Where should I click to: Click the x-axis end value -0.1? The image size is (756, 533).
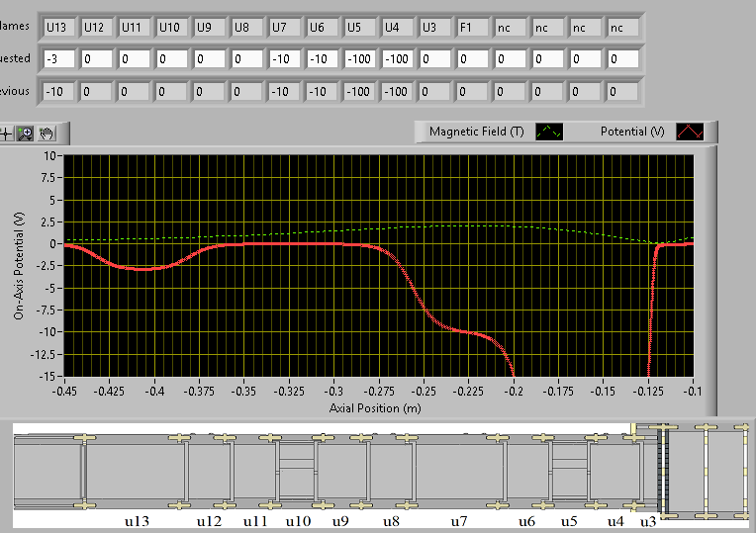pos(693,391)
